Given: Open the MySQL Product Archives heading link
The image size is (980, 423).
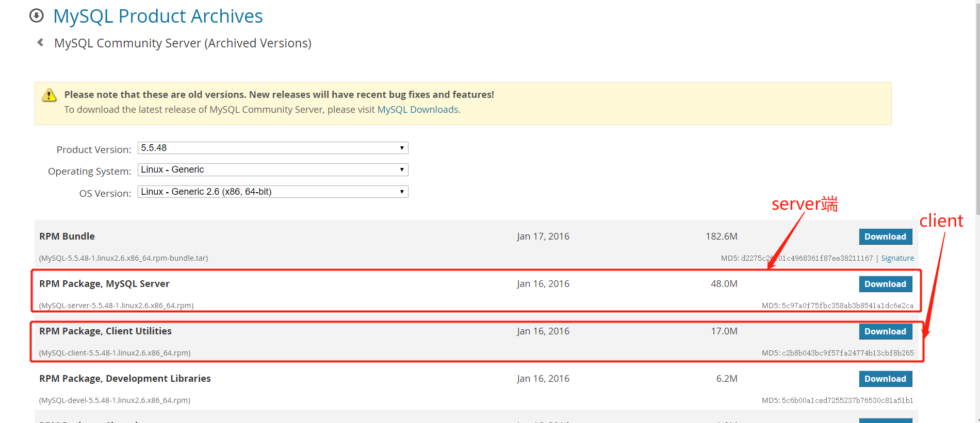Looking at the screenshot, I should 158,16.
